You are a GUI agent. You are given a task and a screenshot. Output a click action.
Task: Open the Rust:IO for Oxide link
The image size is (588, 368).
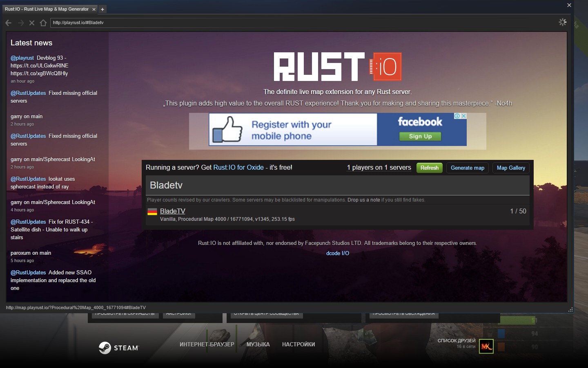[x=238, y=167]
